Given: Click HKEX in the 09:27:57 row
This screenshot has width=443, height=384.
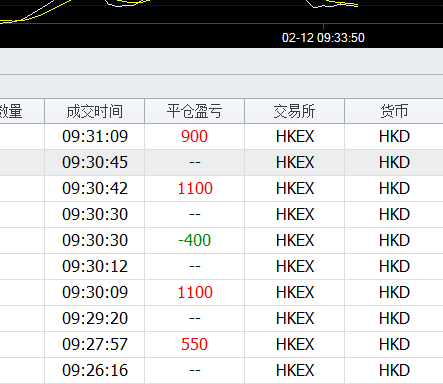Looking at the screenshot, I should click(295, 344).
